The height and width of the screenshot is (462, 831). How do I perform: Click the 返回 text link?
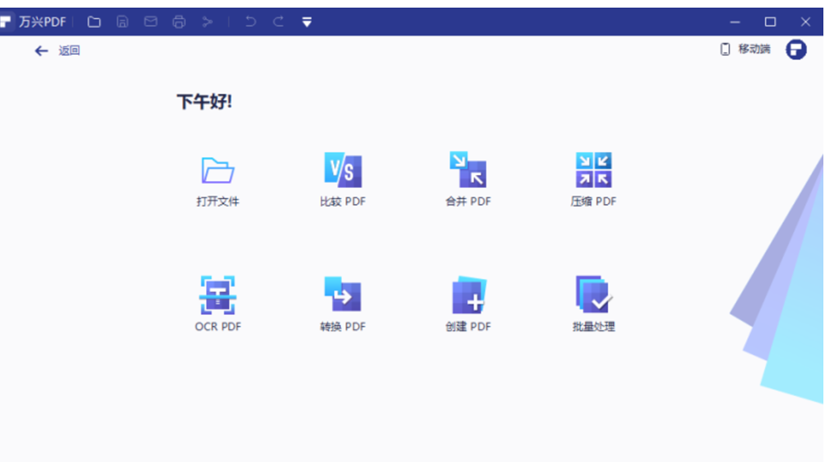coord(69,50)
